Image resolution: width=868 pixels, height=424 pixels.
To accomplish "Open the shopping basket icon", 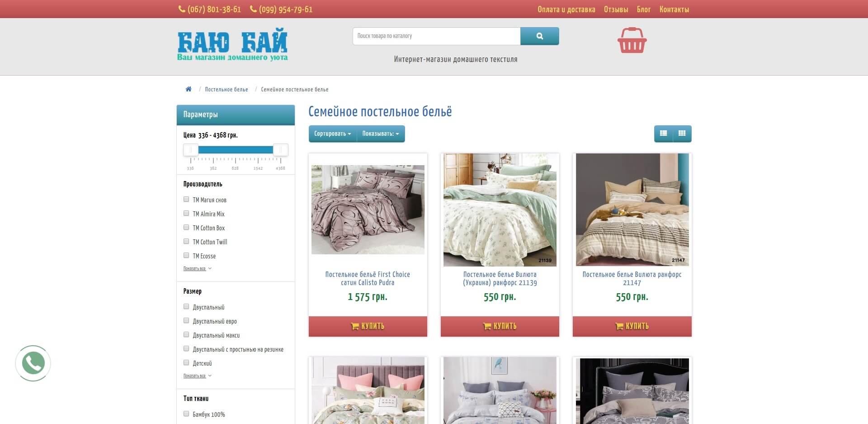I will pyautogui.click(x=632, y=40).
